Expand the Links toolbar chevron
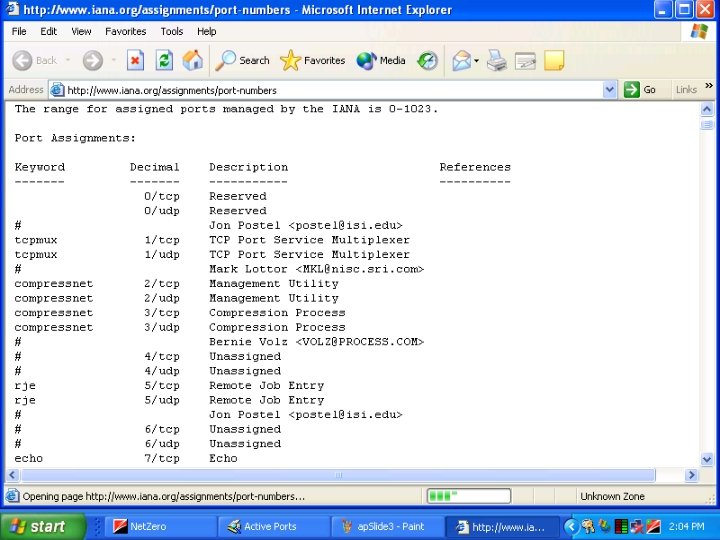Image resolution: width=720 pixels, height=540 pixels. coord(709,86)
